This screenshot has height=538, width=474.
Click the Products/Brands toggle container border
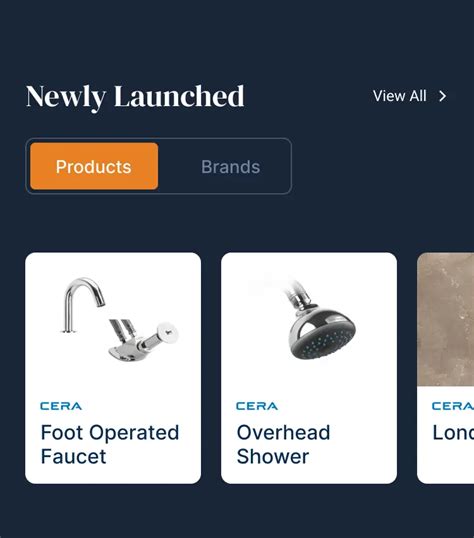coord(159,139)
